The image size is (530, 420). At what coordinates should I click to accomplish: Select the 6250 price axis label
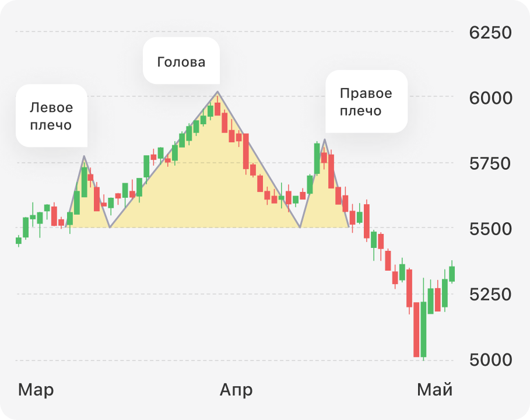pyautogui.click(x=490, y=33)
